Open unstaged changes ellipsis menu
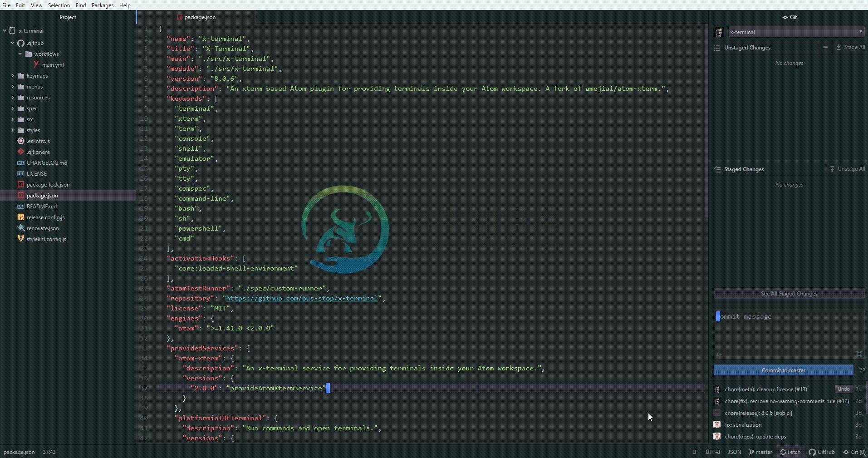Image resolution: width=868 pixels, height=458 pixels. tap(825, 47)
